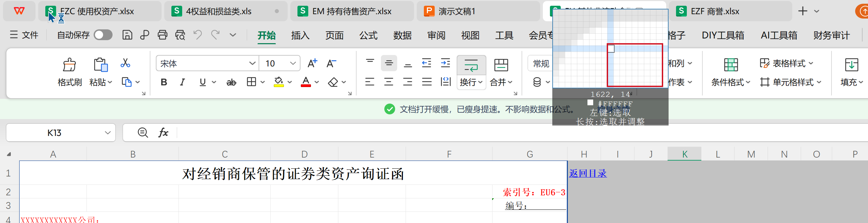The image size is (868, 223).
Task: Click the eraser clear formatting icon
Action: tap(333, 82)
